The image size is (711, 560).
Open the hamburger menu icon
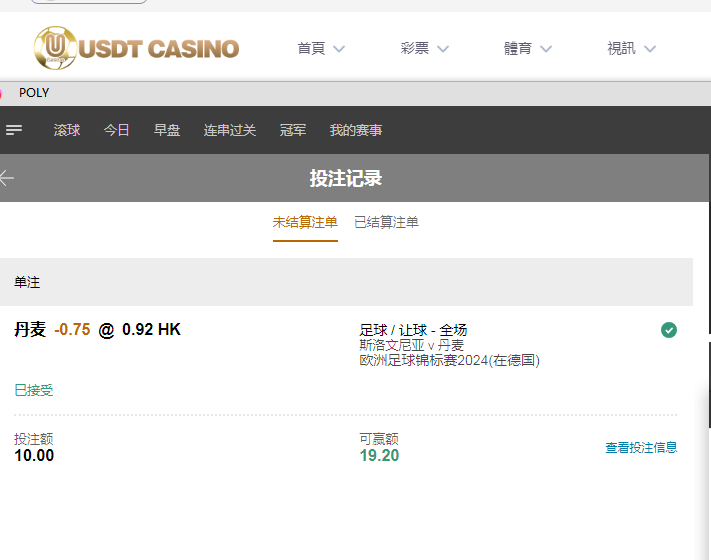14,130
